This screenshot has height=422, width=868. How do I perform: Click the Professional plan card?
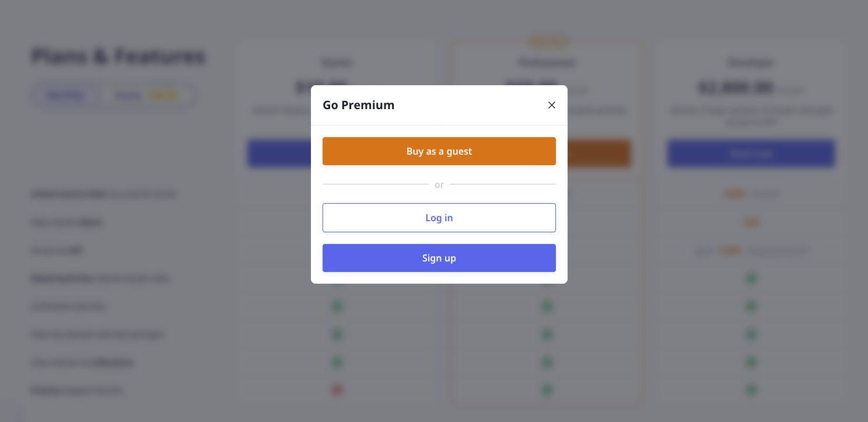click(547, 62)
